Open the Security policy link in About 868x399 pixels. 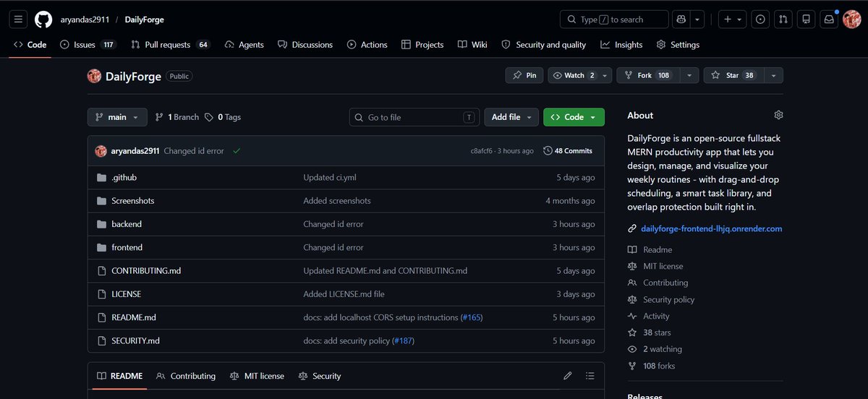(661, 300)
